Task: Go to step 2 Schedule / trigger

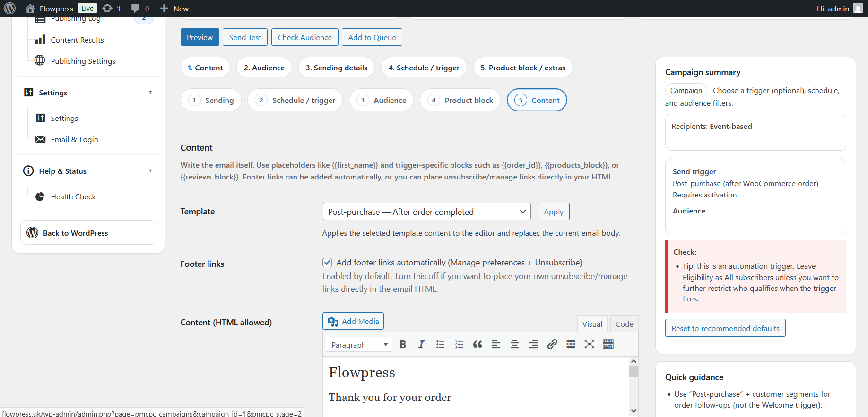Action: pyautogui.click(x=295, y=100)
